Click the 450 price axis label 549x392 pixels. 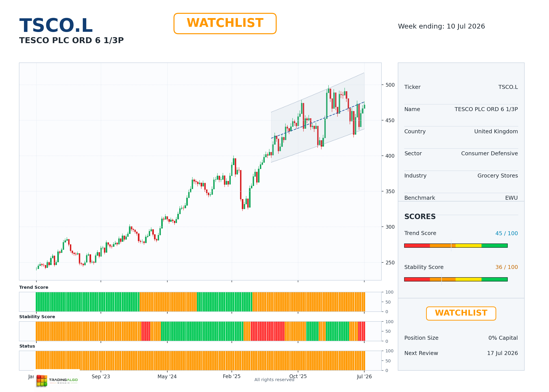point(390,120)
